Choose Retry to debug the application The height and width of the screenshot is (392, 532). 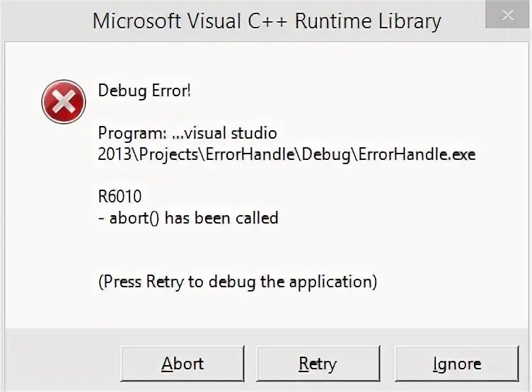318,364
